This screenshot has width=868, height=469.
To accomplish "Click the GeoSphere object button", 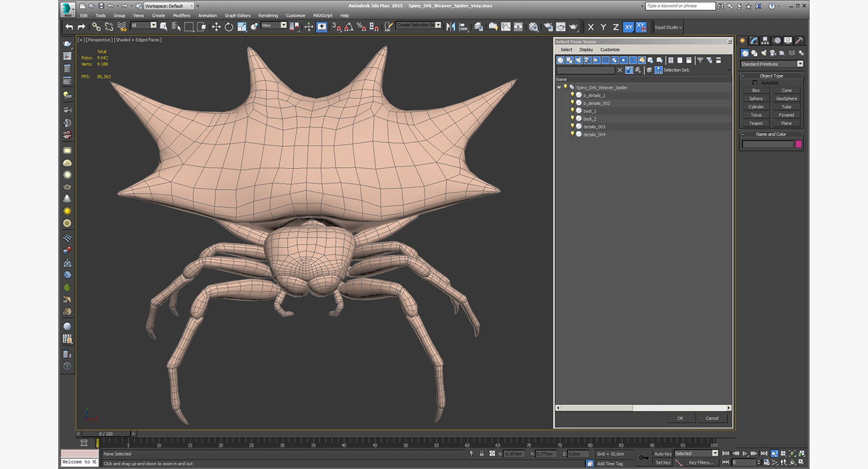I will [x=787, y=98].
